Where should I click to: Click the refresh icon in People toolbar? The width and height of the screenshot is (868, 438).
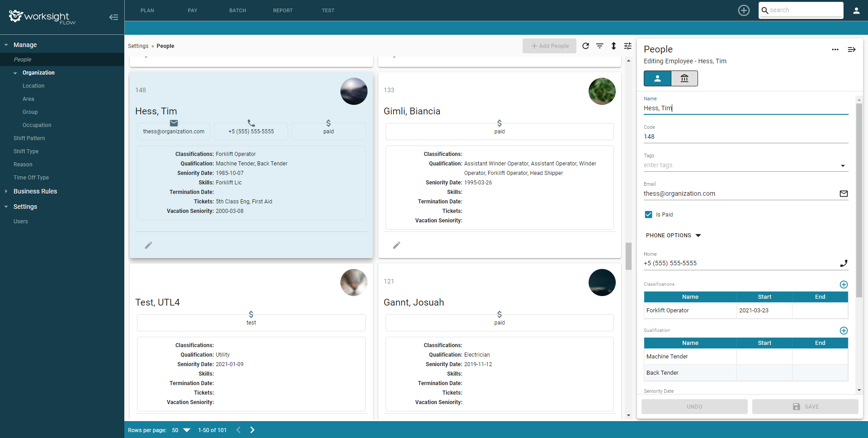pyautogui.click(x=585, y=46)
